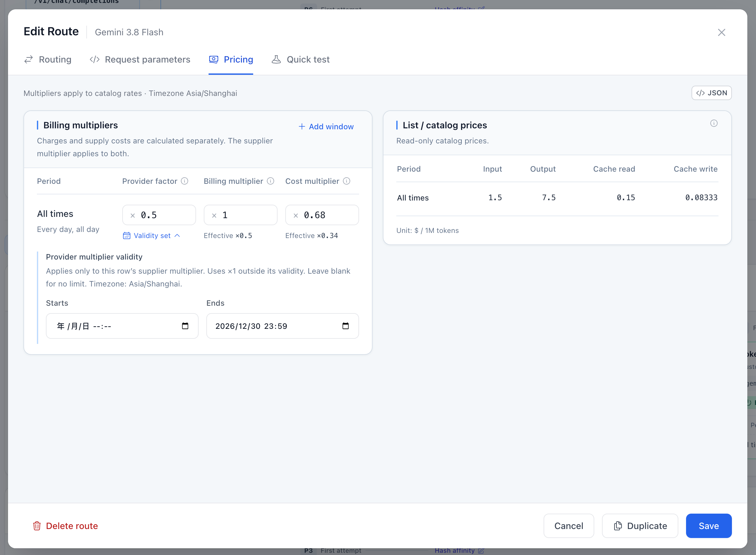Close the Edit Route dialog

pyautogui.click(x=721, y=32)
